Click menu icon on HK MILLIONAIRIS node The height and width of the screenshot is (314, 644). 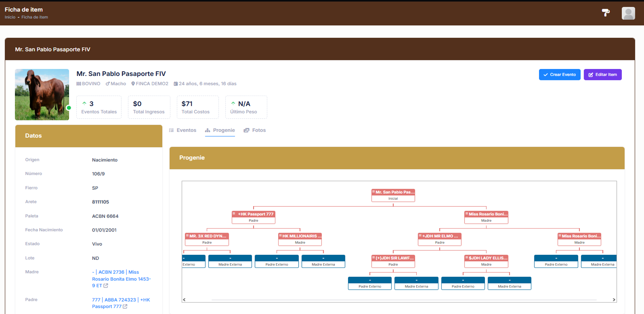coord(280,235)
